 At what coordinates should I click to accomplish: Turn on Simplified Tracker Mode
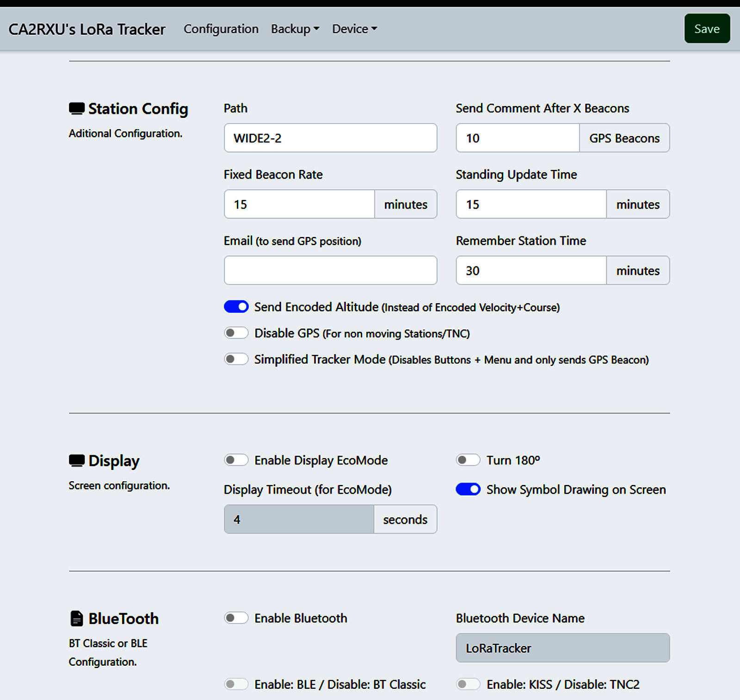236,359
